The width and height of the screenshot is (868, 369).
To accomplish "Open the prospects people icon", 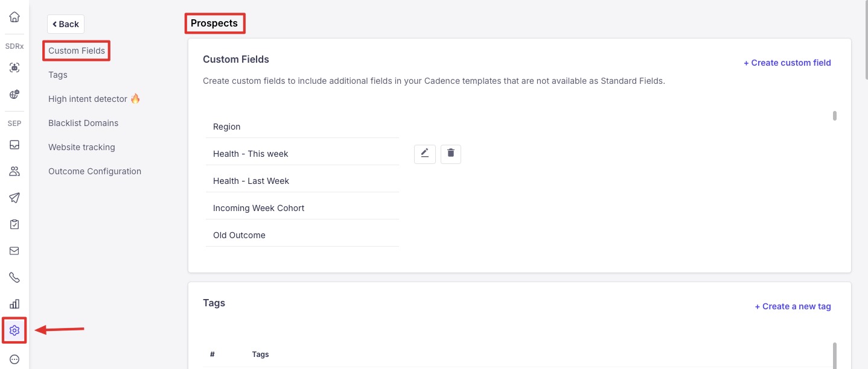I will [14, 171].
